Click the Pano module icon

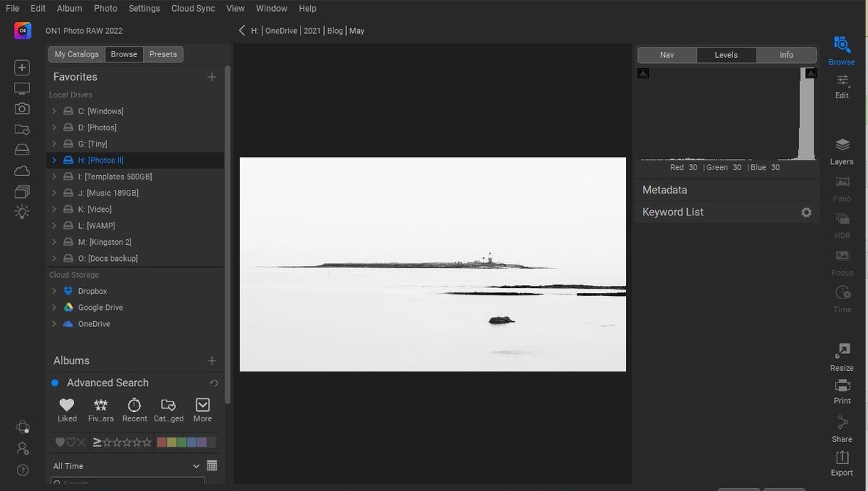click(842, 182)
